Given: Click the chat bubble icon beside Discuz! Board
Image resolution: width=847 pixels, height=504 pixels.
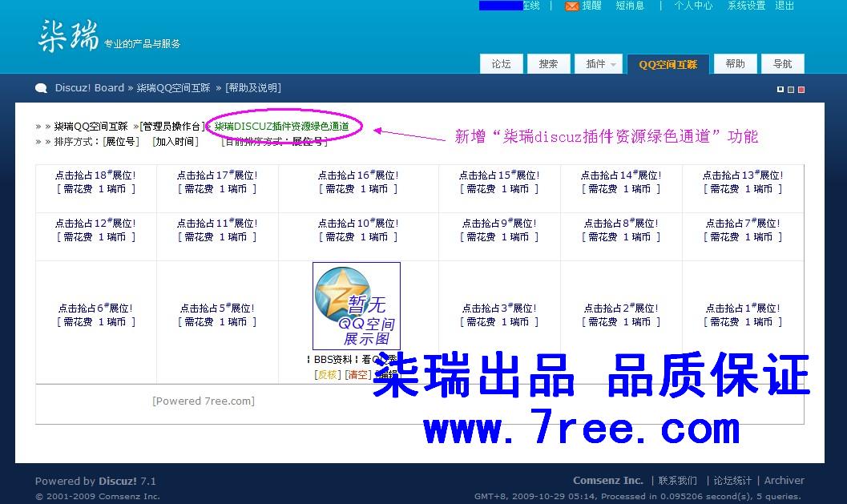Looking at the screenshot, I should pyautogui.click(x=41, y=88).
